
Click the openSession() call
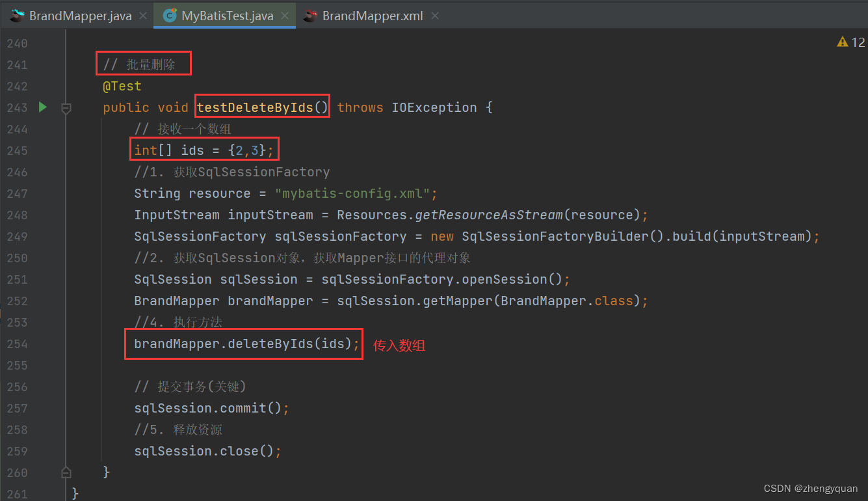click(512, 279)
